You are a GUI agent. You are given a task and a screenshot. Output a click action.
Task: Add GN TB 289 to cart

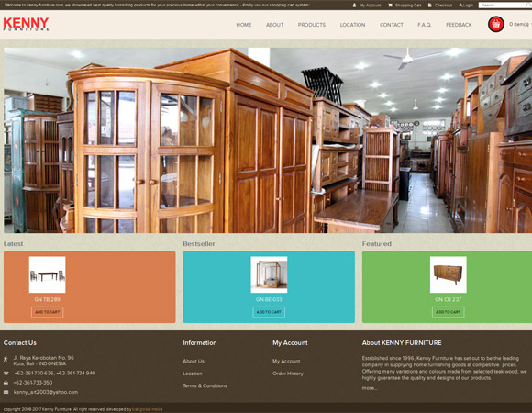(x=47, y=312)
